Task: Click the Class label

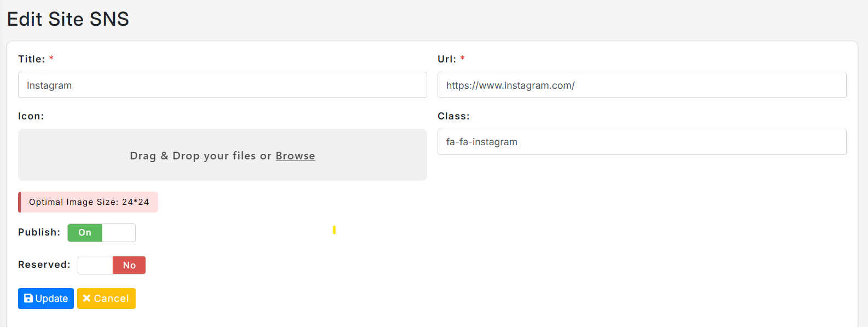Action: [453, 116]
